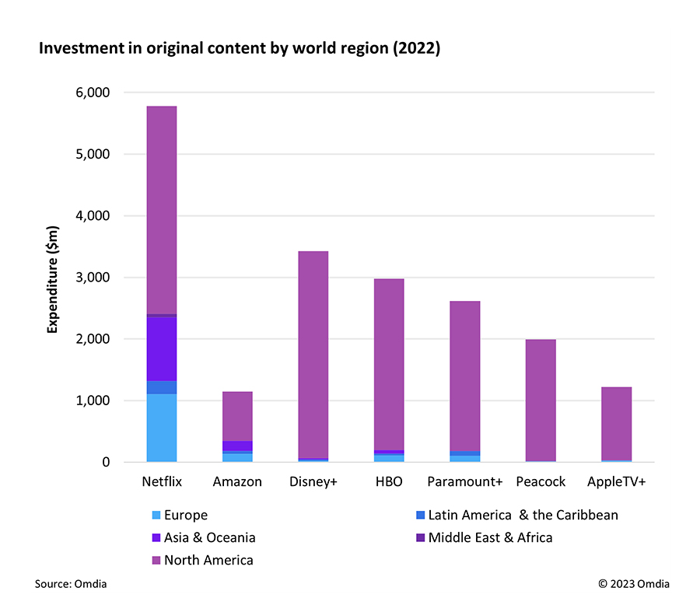Click Netflix's Asia & Oceania bar segment

tap(162, 348)
